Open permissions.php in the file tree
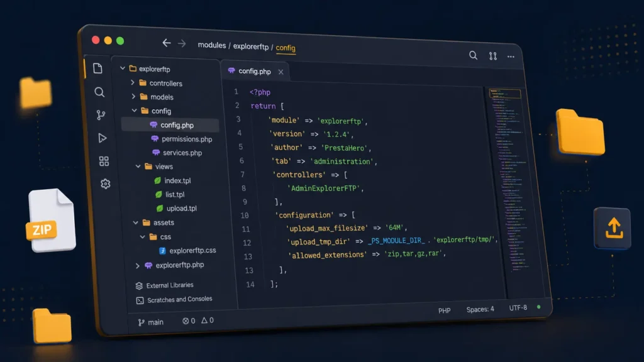The image size is (644, 362). point(187,139)
